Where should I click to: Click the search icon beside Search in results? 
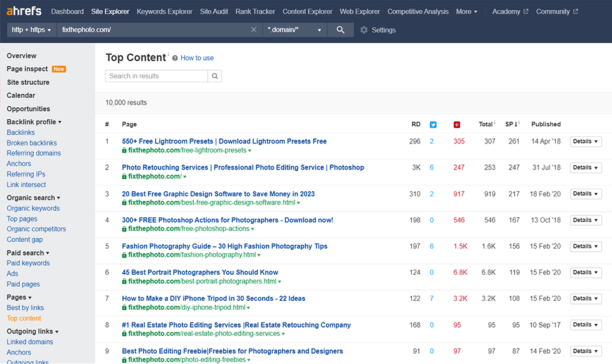pos(215,76)
